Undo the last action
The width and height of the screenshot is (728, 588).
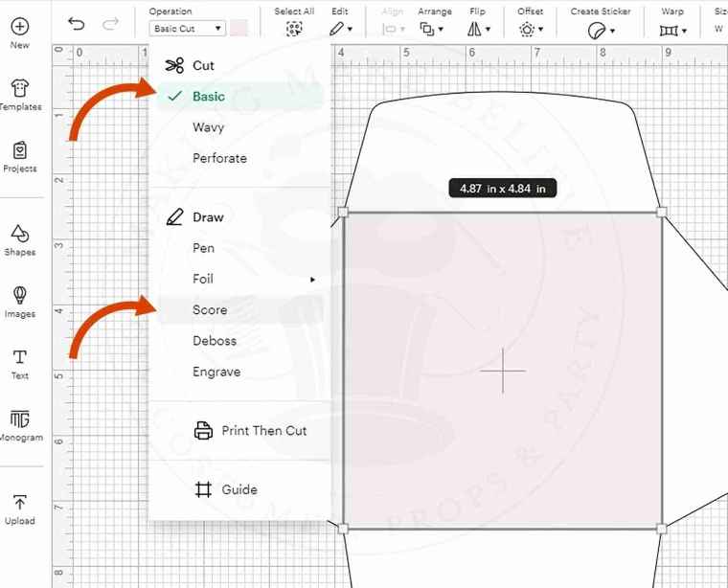click(77, 24)
